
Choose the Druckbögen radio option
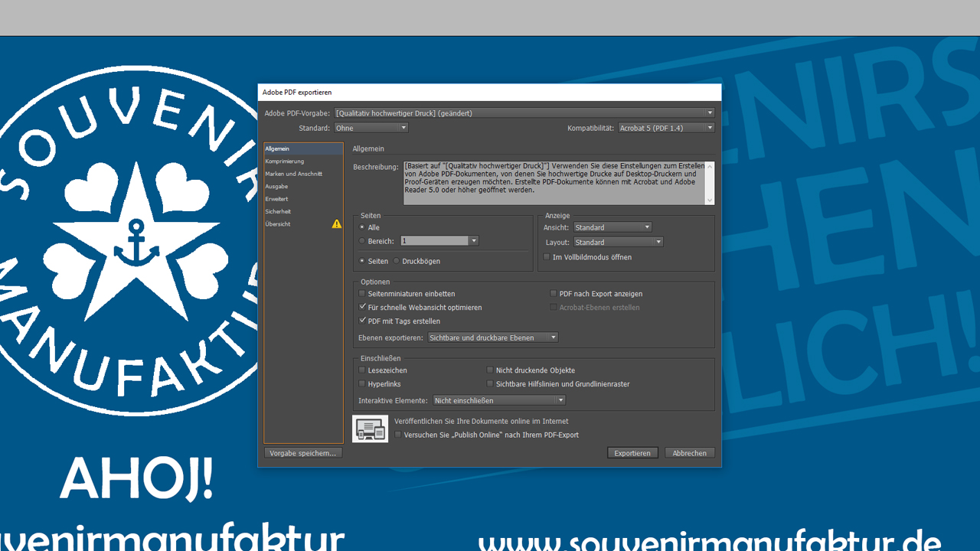pos(397,261)
